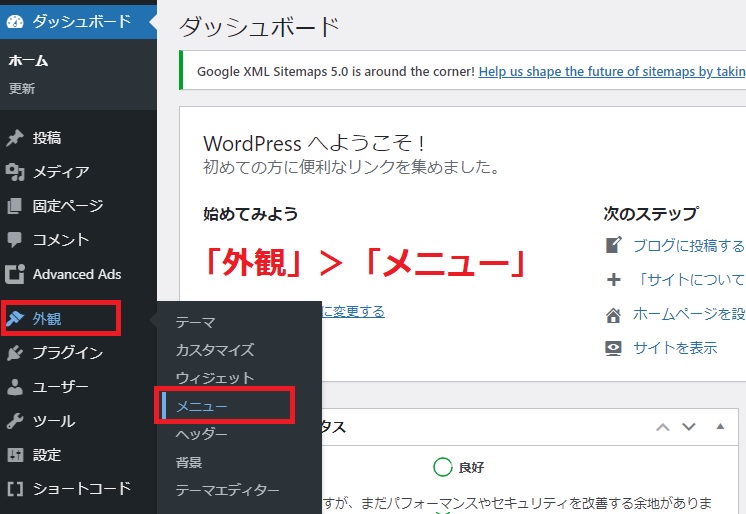Image resolution: width=746 pixels, height=514 pixels.
Task: Open the Advanced Ads menu
Action: pos(79,274)
